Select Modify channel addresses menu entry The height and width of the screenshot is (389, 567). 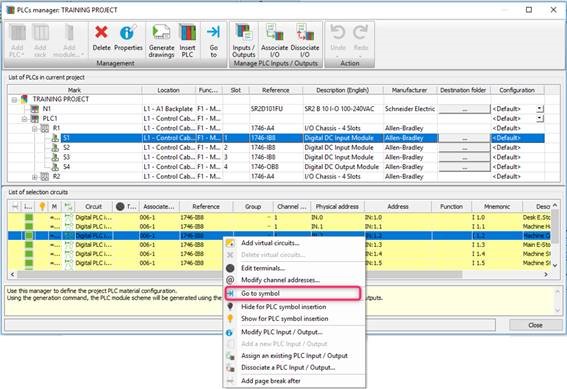click(280, 280)
